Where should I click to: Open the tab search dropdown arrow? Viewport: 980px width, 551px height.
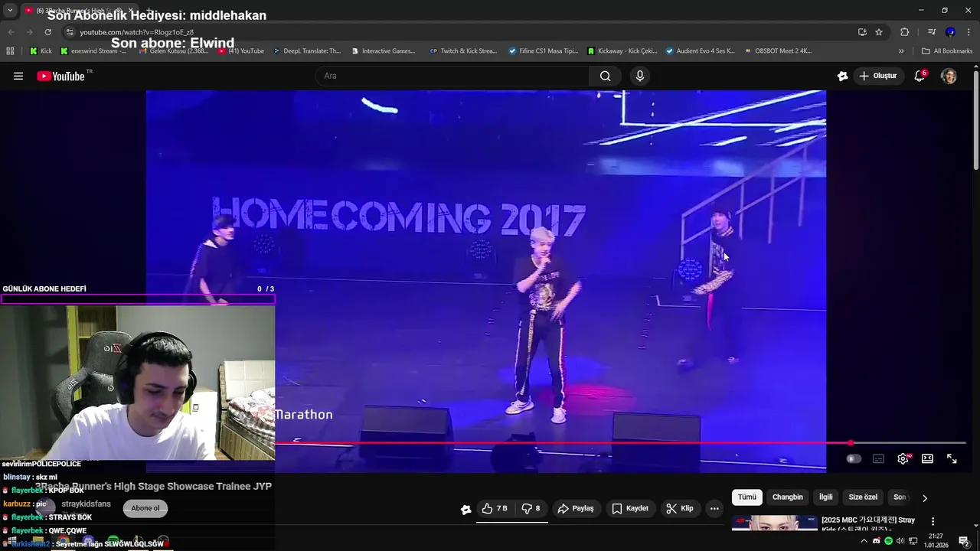point(10,10)
